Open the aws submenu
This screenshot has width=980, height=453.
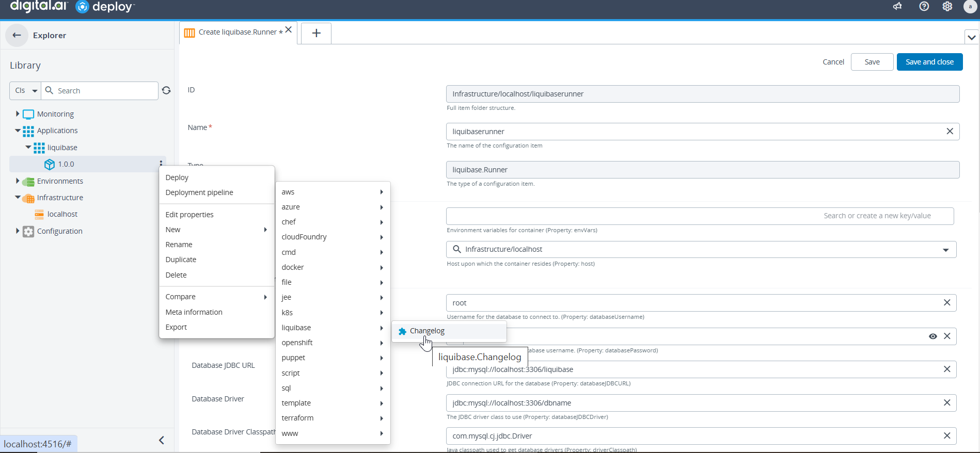pyautogui.click(x=333, y=192)
